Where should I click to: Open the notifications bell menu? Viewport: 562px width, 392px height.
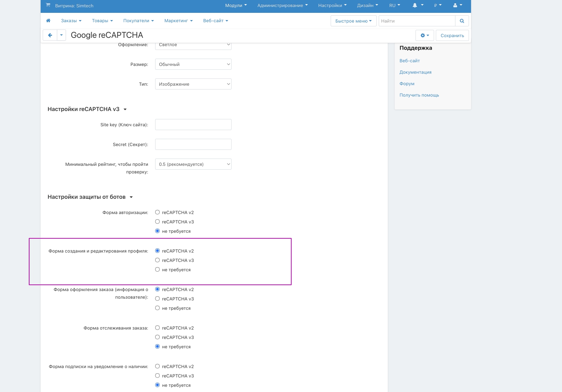click(x=418, y=5)
